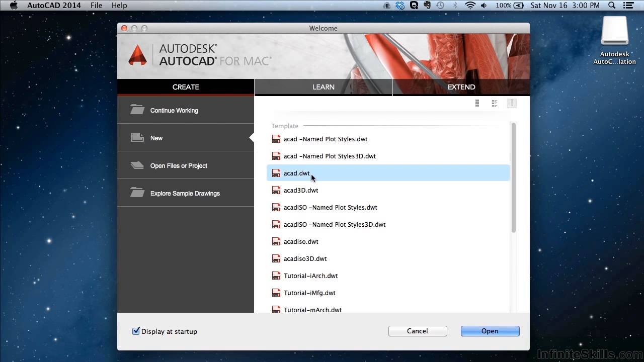Click the Wi-Fi status icon
This screenshot has height=362, width=644.
(x=470, y=6)
